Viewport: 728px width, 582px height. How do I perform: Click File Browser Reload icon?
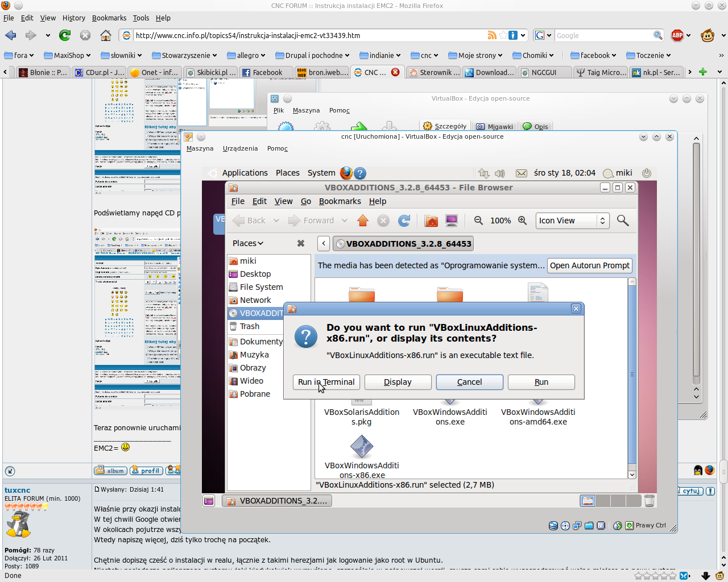tap(404, 221)
